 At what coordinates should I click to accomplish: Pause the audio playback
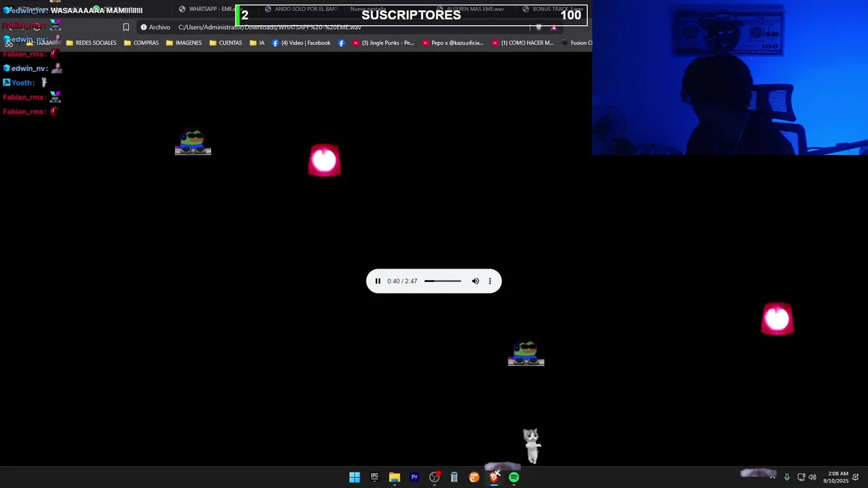pyautogui.click(x=378, y=281)
